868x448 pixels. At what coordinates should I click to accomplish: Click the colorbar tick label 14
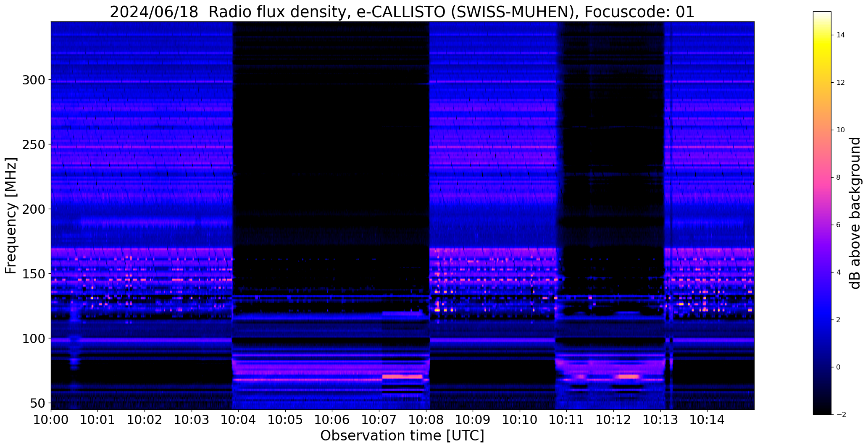click(x=841, y=35)
